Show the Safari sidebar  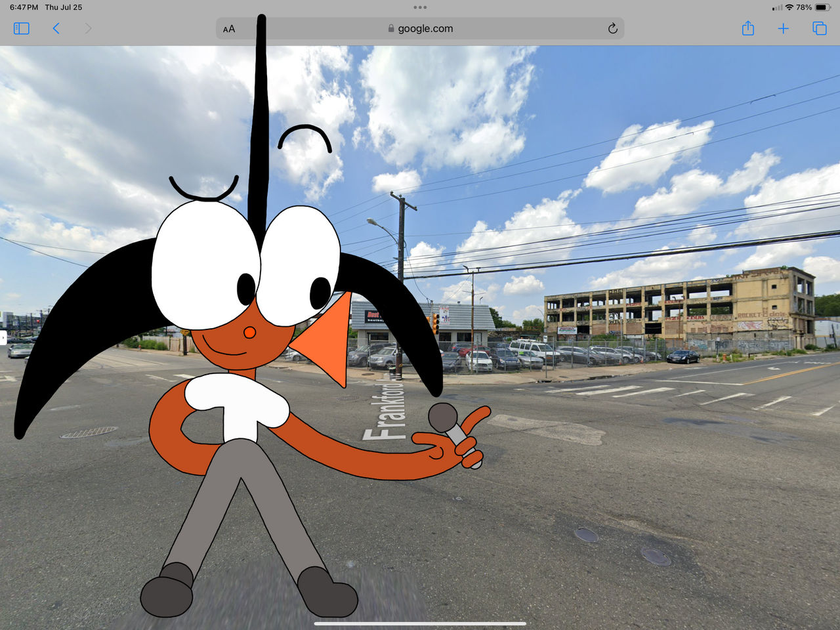click(22, 28)
